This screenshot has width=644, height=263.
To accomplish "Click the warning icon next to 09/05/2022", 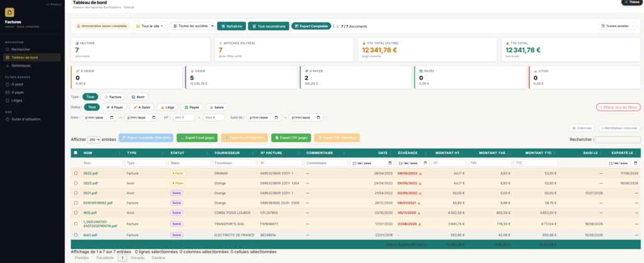I will point(420,174).
